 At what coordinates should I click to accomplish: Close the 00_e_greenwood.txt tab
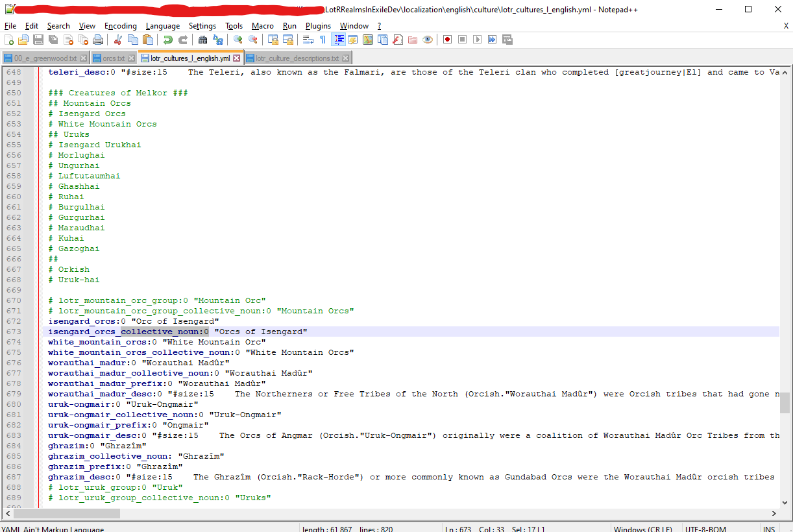pos(82,58)
